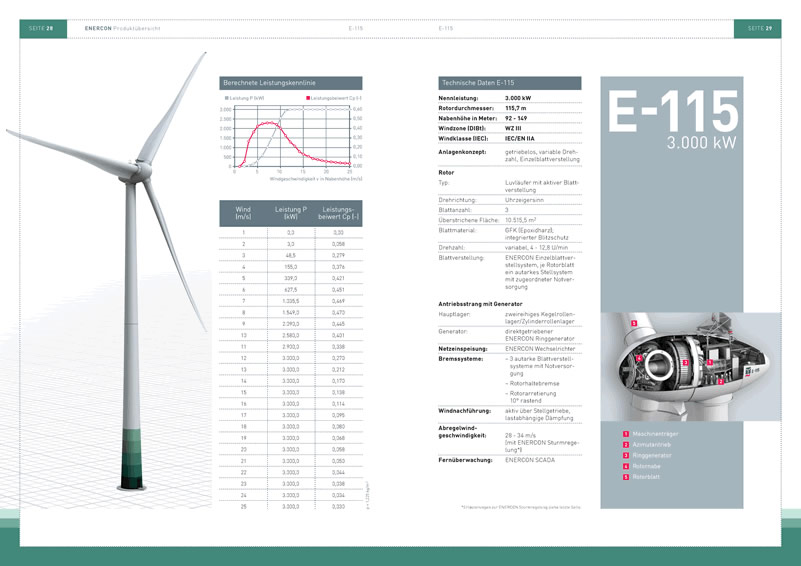This screenshot has width=801, height=566.
Task: Click marker 5 on the blade in the nacelle cutaway
Action: [x=634, y=323]
